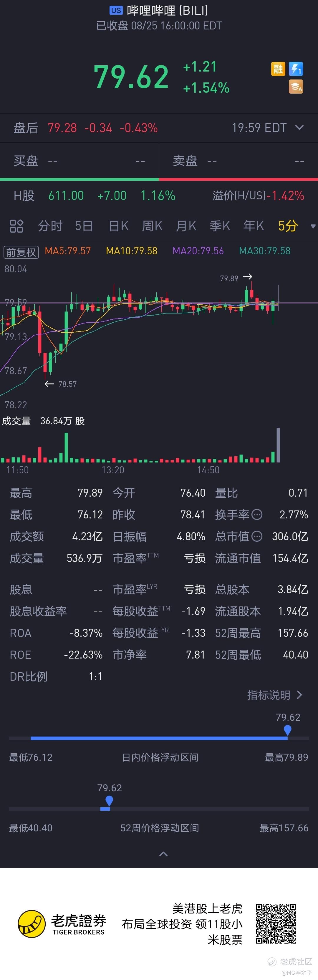This screenshot has width=318, height=980.
Task: Collapse the details panel with up chevron
Action: pos(163,854)
